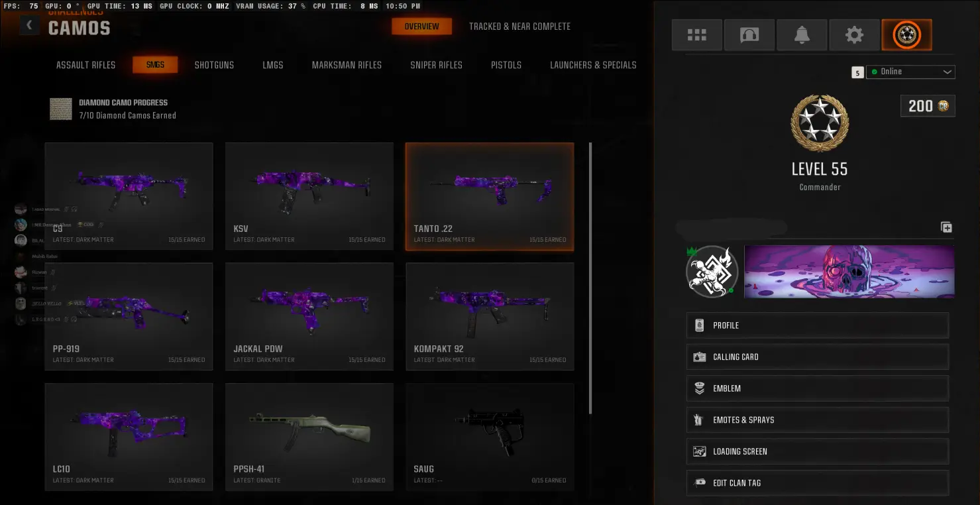Select the player emblem icon
The image size is (980, 505).
tap(712, 272)
